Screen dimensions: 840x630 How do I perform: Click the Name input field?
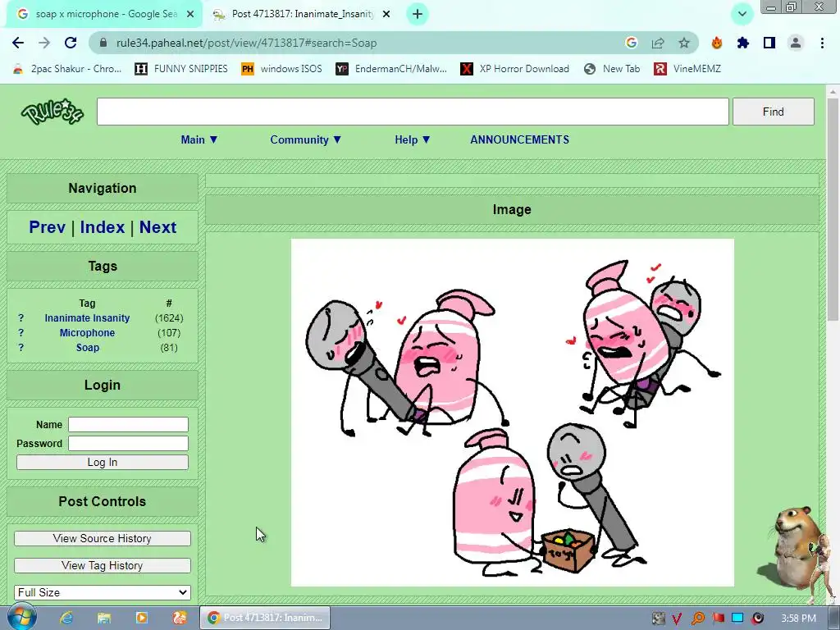128,424
